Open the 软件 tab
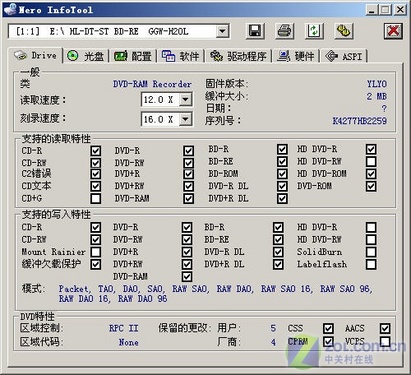 181,56
